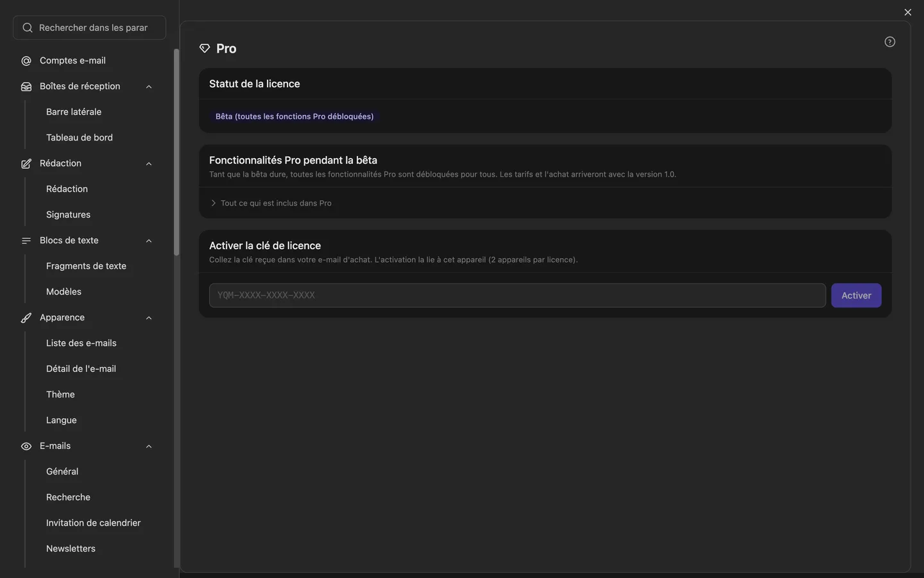Collapse the E-mails section chevron
Image resolution: width=924 pixels, height=578 pixels.
point(149,446)
